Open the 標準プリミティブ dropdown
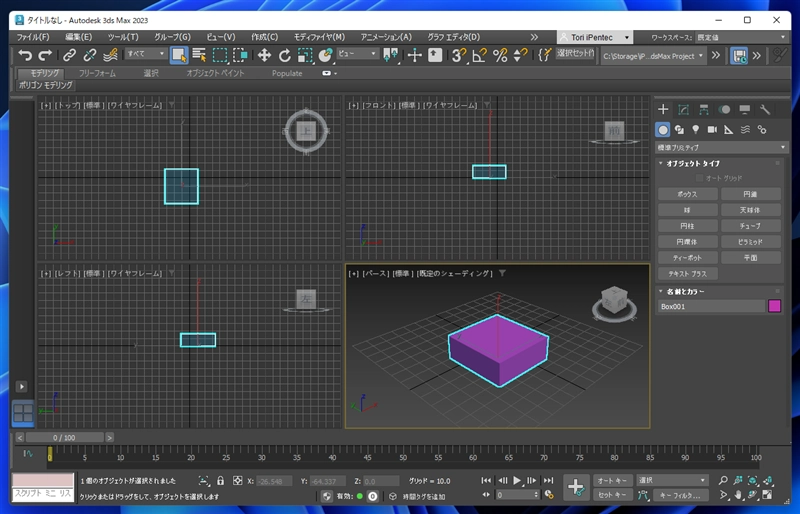 click(721, 148)
